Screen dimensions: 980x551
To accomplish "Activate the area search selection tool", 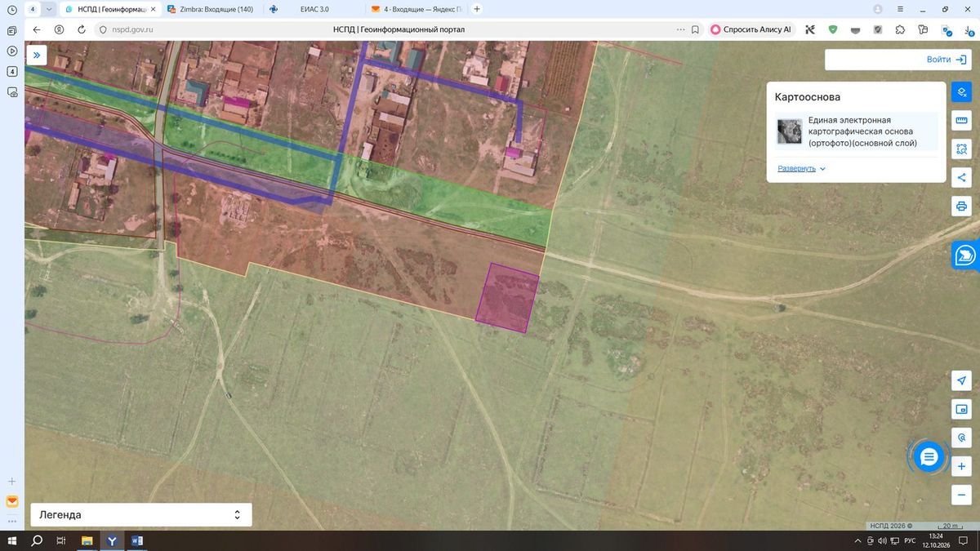I will click(961, 149).
